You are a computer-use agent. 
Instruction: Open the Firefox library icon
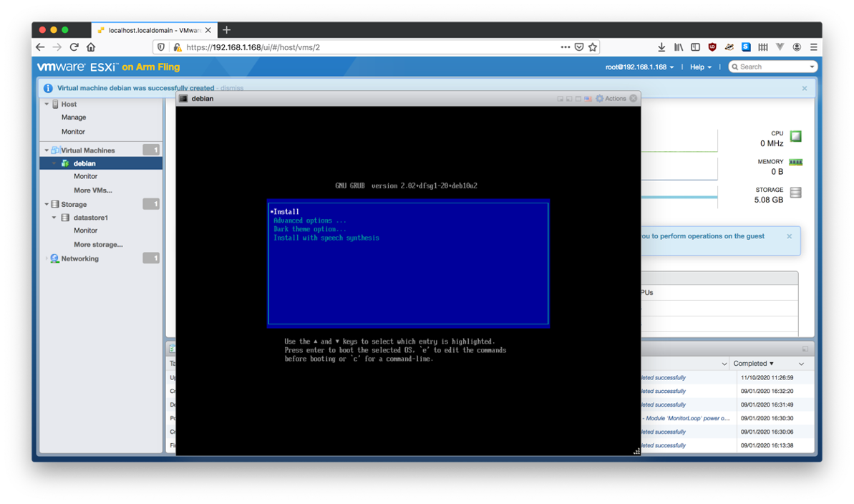coord(678,47)
